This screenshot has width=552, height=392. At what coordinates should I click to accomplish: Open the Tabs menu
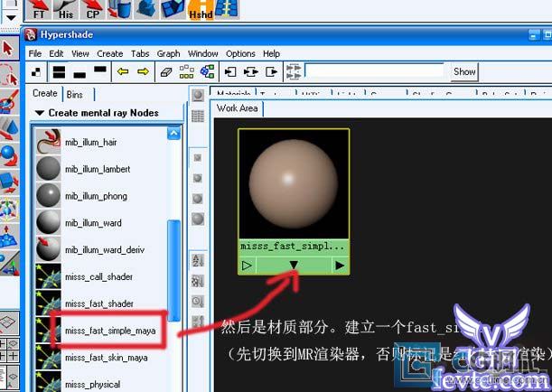pyautogui.click(x=140, y=53)
